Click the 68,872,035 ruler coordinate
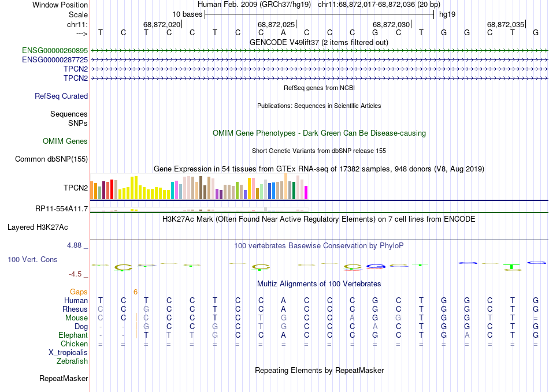The height and width of the screenshot is (392, 549). 506,24
